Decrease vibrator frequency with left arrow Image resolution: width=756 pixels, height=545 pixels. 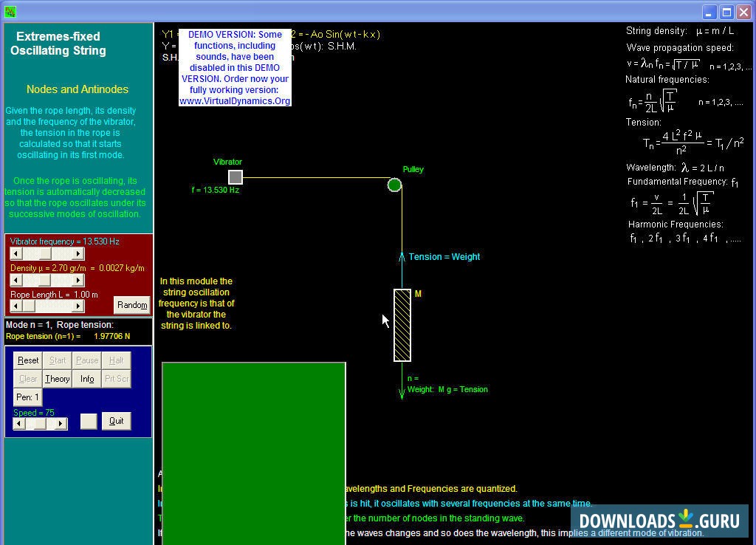point(16,254)
